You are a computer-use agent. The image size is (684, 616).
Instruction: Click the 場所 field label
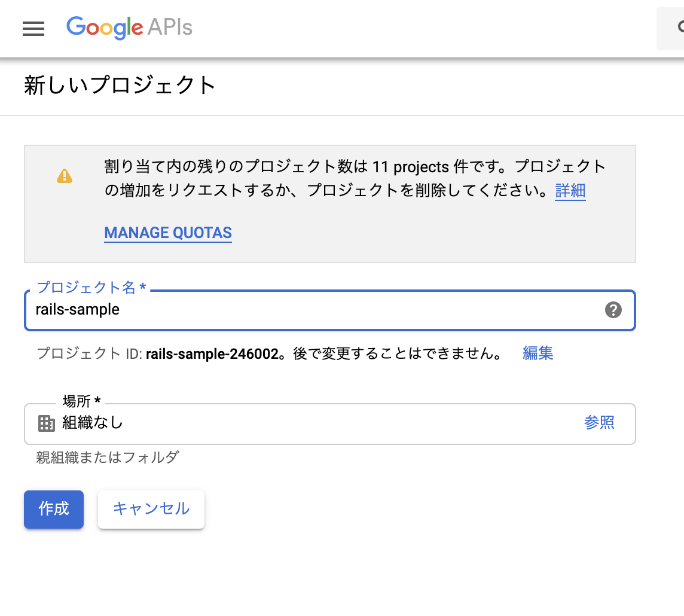click(x=81, y=401)
